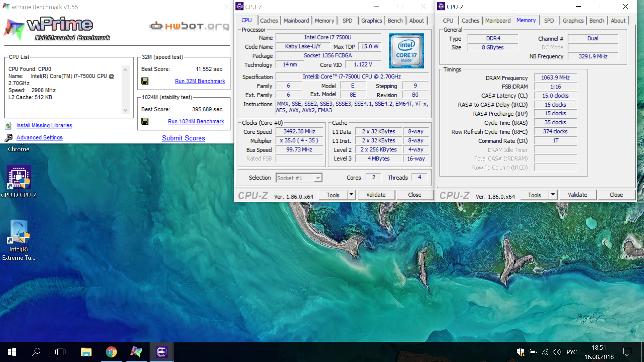
Task: Click the Specification field with i7-7500U text
Action: coord(352,77)
